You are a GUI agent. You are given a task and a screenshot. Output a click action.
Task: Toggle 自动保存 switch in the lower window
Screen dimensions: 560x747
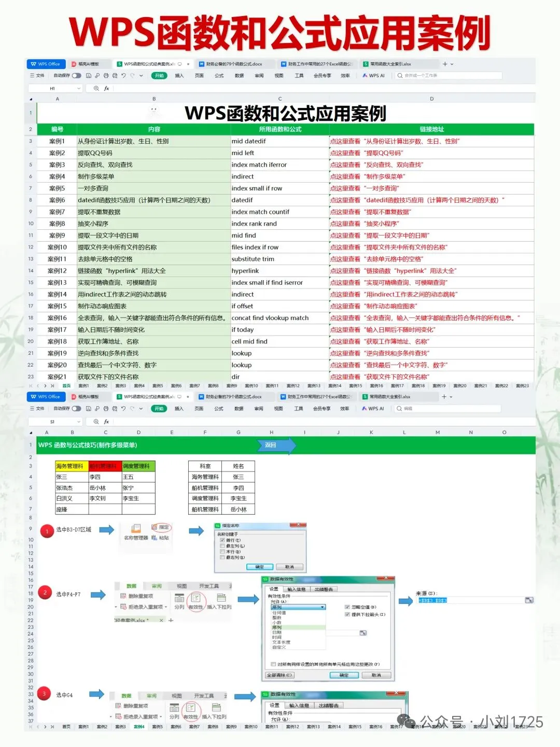(76, 409)
